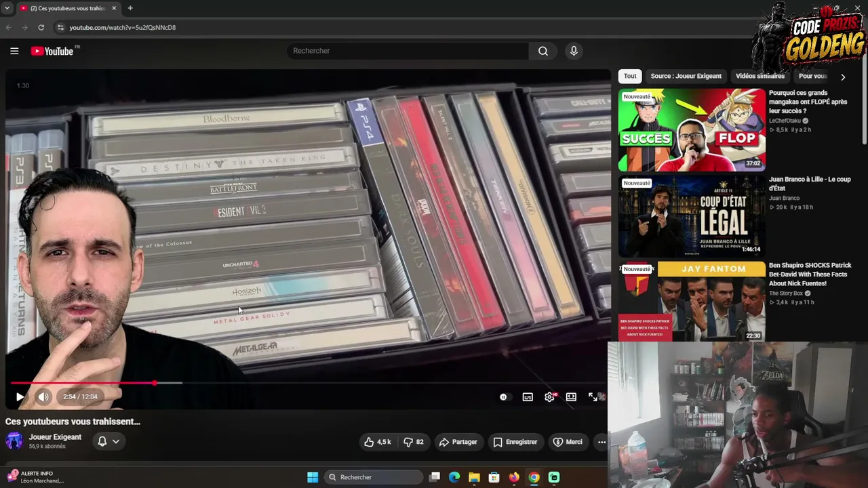This screenshot has width=868, height=488.
Task: Start voice search with the microphone
Action: [574, 51]
